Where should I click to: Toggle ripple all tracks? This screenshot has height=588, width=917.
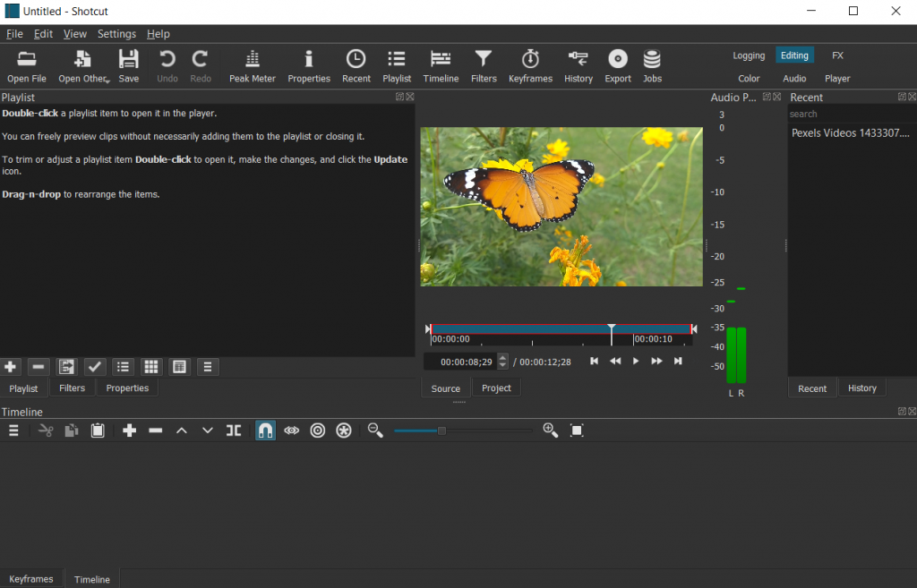click(344, 430)
